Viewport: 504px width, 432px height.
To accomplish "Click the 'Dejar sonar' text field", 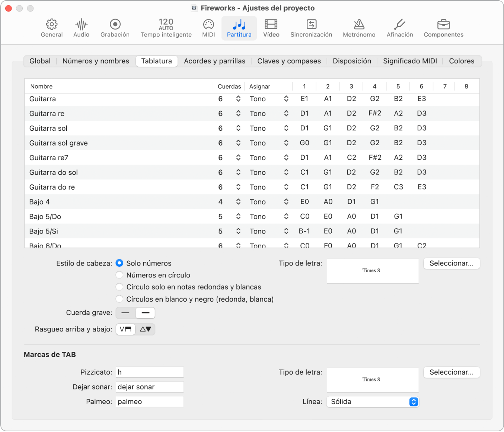I will coord(150,387).
